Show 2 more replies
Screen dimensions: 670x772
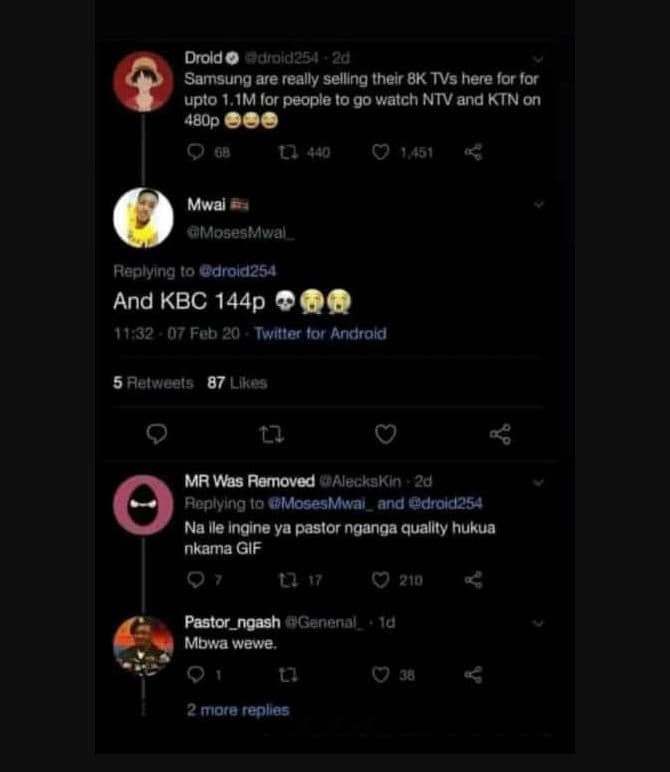pos(237,710)
